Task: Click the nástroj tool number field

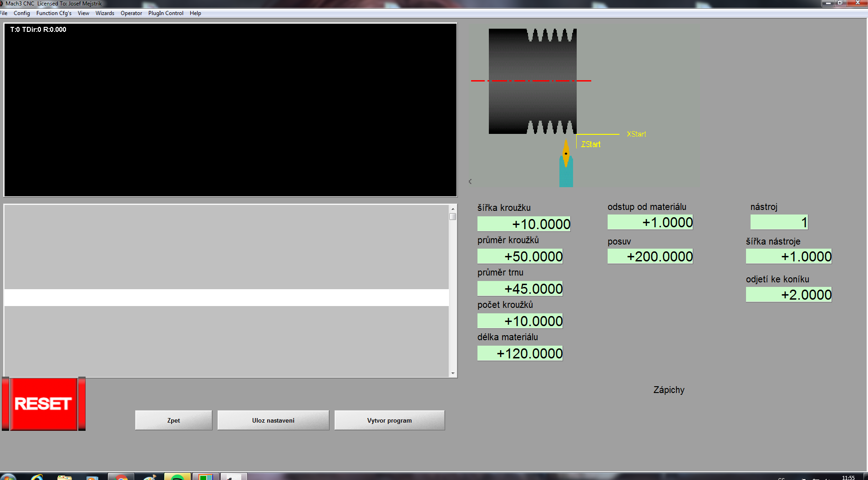Action: [x=779, y=222]
